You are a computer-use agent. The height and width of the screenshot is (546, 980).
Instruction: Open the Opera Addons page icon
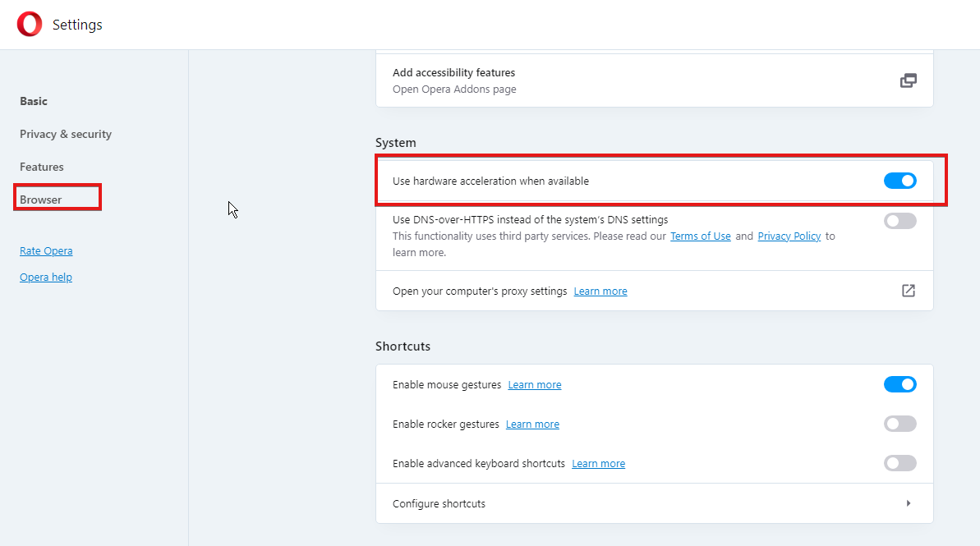pos(909,80)
